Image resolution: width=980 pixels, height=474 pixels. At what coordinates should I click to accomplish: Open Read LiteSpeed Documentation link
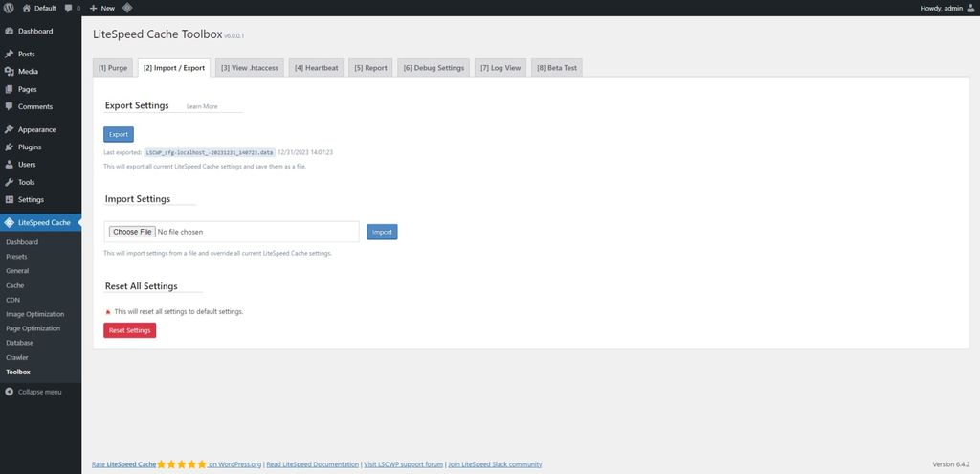click(x=313, y=464)
